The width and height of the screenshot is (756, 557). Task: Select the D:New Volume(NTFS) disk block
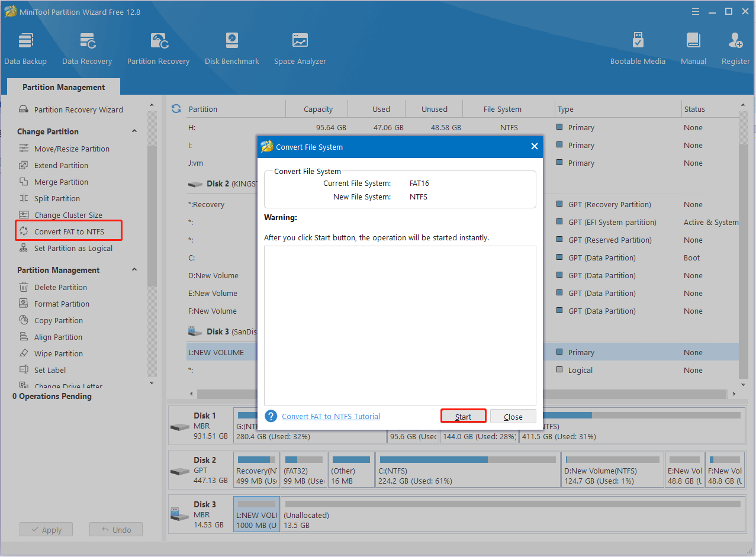click(x=612, y=469)
